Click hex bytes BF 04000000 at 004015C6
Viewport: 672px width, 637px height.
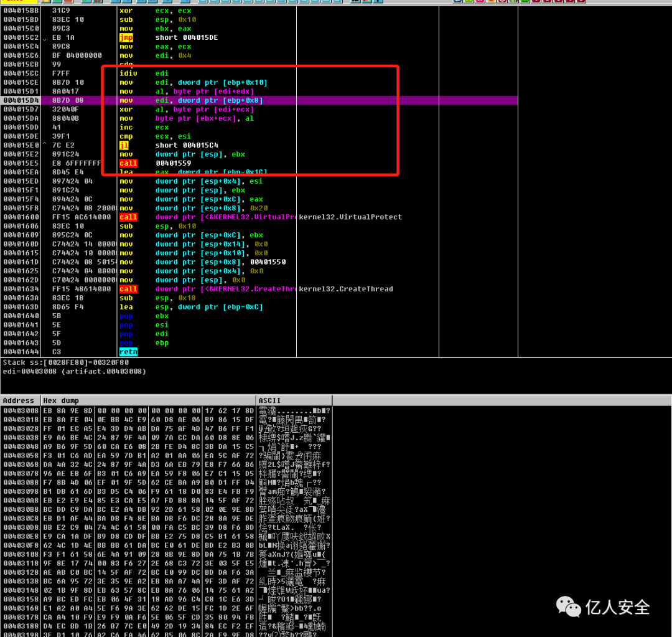77,56
